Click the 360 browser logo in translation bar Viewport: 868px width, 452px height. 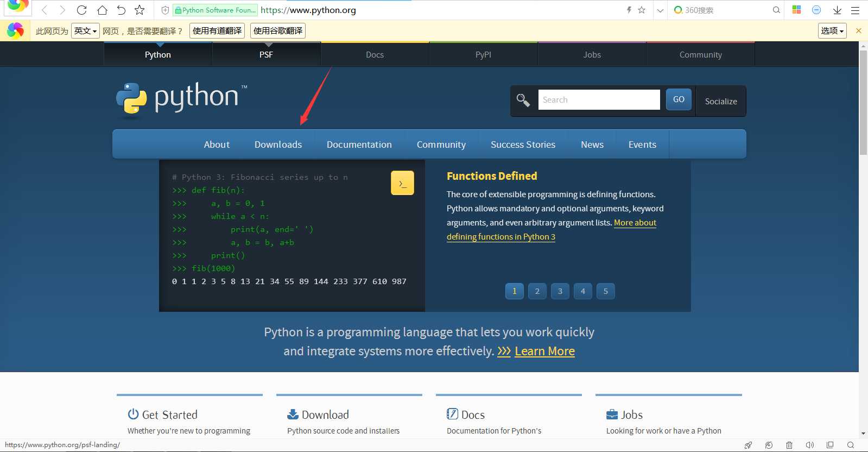15,31
